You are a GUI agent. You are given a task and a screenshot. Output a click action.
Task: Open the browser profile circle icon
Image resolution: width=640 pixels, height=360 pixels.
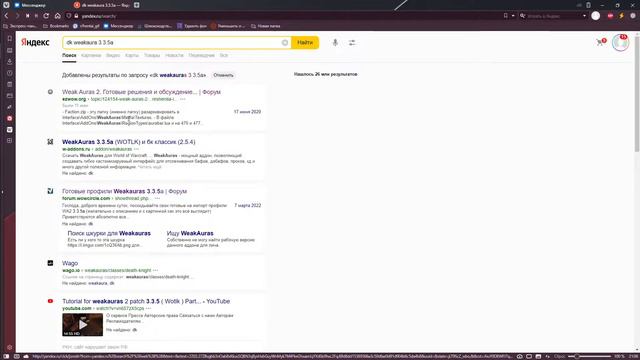tap(596, 16)
